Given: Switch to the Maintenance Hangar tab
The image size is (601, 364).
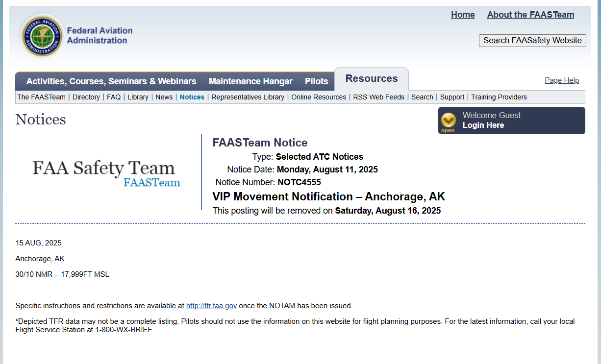Looking at the screenshot, I should point(250,81).
